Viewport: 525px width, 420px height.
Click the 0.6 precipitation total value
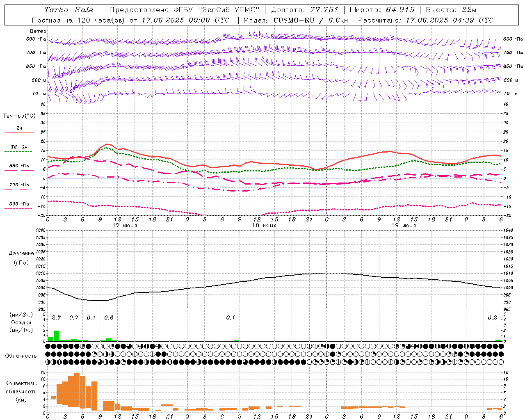coord(109,318)
